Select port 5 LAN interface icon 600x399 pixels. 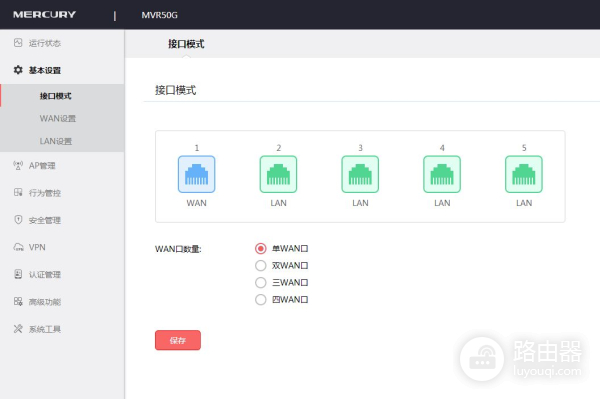(x=524, y=174)
